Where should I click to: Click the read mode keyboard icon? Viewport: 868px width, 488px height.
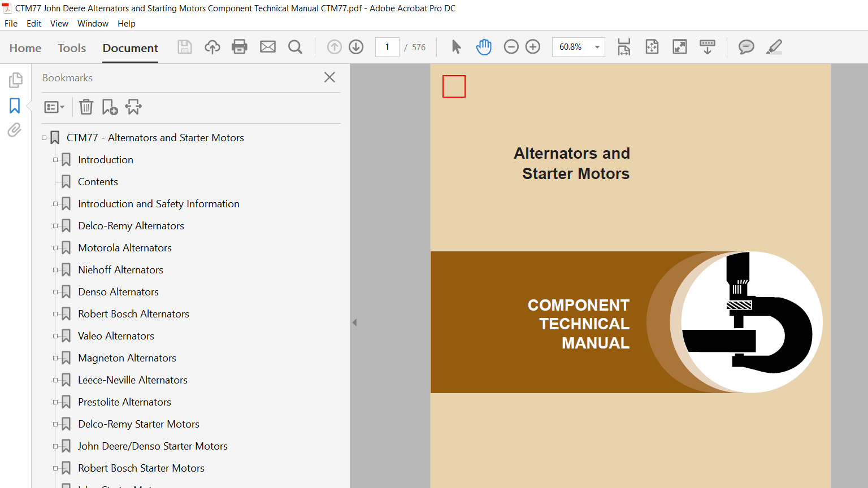(708, 47)
